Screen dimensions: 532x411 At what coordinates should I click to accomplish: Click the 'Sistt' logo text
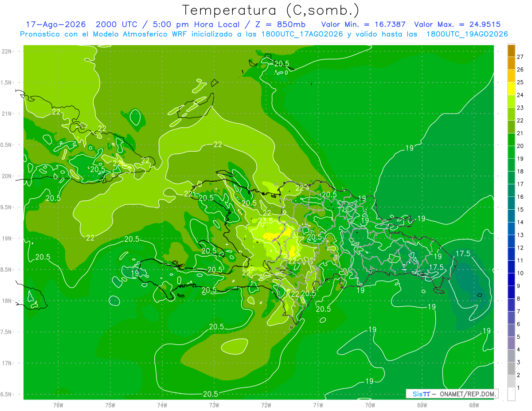pyautogui.click(x=421, y=394)
